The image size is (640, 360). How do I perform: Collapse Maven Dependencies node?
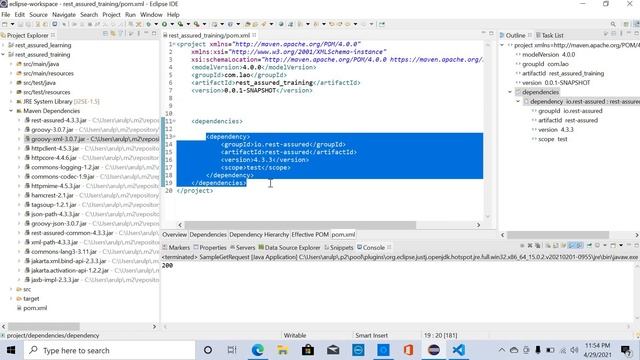[11, 111]
